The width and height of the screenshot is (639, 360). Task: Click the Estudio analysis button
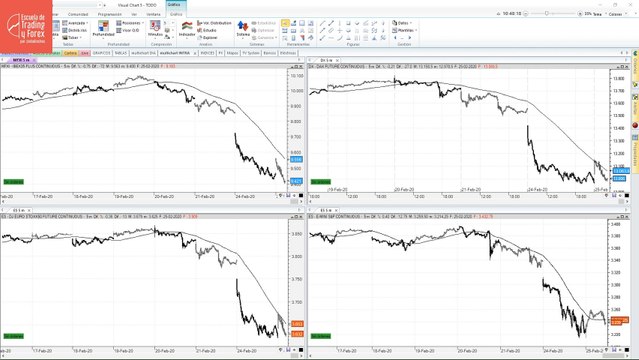[x=207, y=31]
